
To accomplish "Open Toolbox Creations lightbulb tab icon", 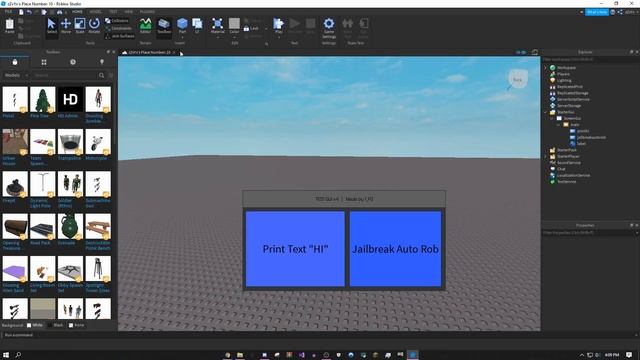I will click(x=102, y=62).
